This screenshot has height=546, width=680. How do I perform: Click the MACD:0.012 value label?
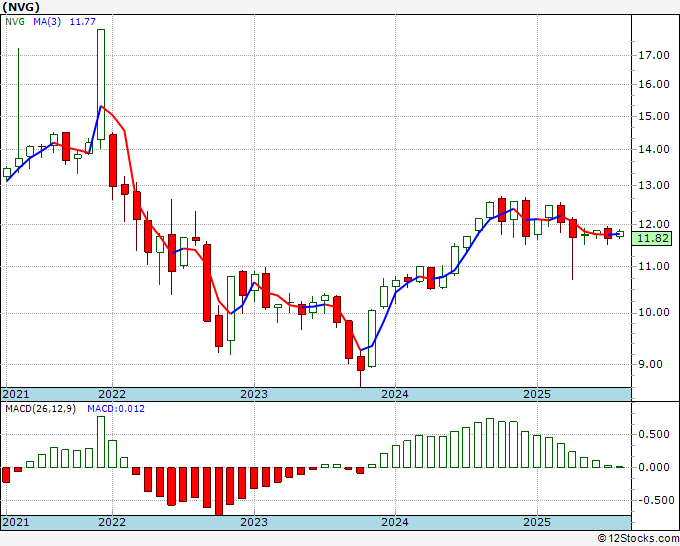(116, 409)
